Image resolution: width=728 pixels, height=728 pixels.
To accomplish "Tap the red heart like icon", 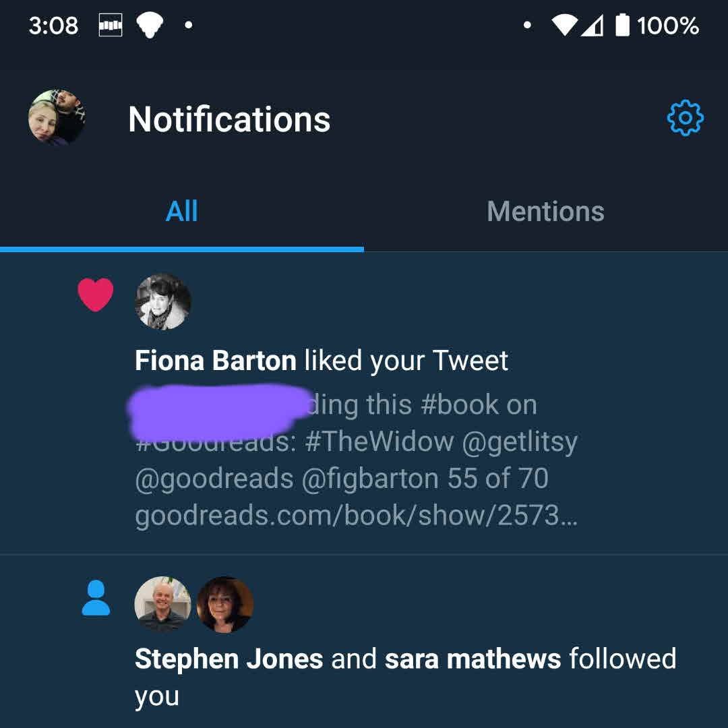I will point(96,296).
